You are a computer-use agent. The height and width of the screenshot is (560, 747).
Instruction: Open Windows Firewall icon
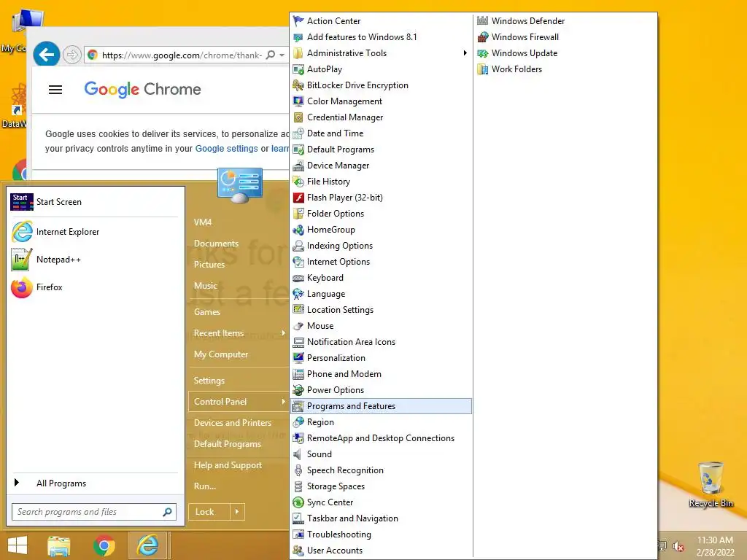pyautogui.click(x=483, y=37)
